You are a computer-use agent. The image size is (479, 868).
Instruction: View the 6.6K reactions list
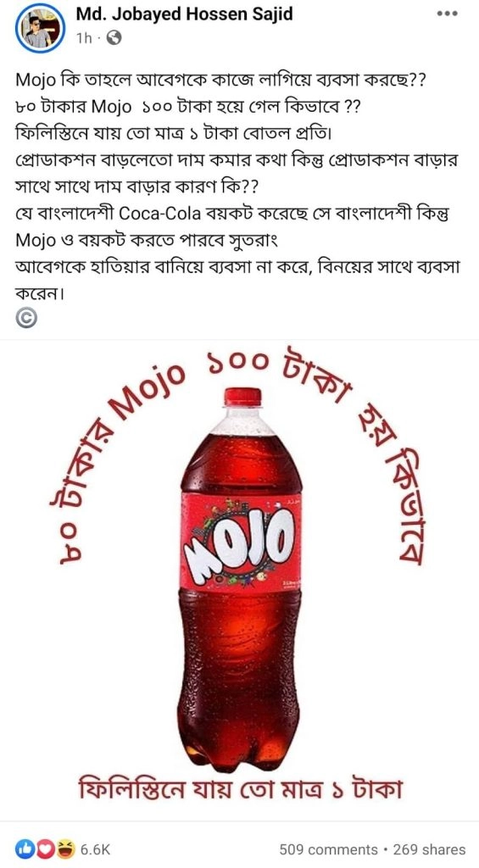[96, 849]
